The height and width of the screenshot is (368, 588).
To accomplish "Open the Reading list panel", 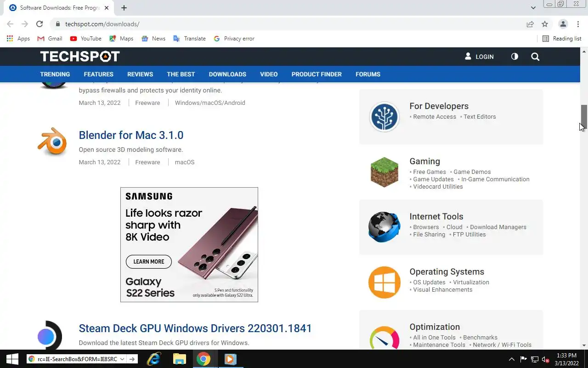I will [562, 39].
